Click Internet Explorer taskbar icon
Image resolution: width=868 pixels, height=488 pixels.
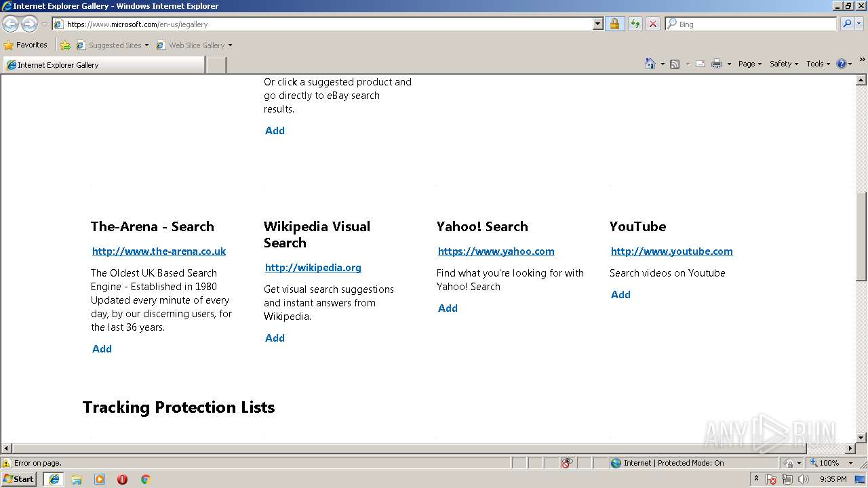pos(54,479)
